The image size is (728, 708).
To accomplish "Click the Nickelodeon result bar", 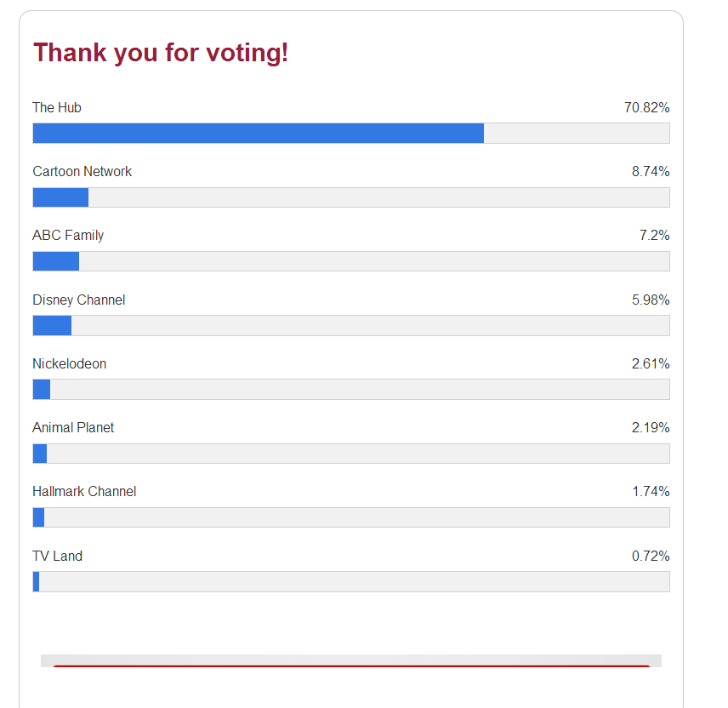I will (351, 389).
